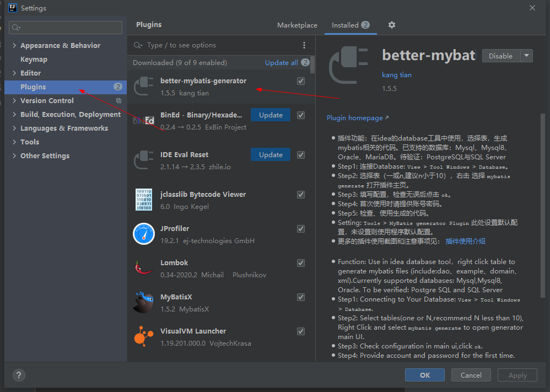Open the three-dot search options menu
The height and width of the screenshot is (392, 550).
pos(304,45)
